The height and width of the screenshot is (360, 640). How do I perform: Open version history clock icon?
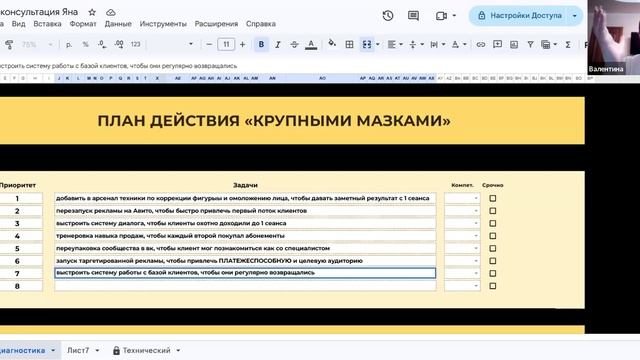pyautogui.click(x=388, y=16)
